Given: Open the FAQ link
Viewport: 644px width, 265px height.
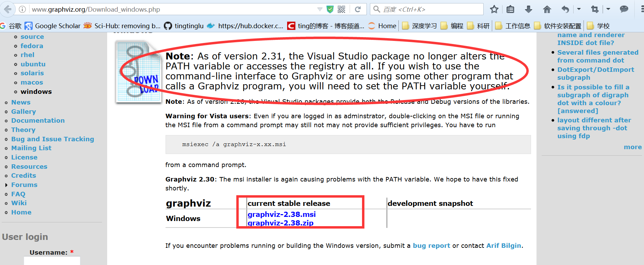Looking at the screenshot, I should [18, 194].
